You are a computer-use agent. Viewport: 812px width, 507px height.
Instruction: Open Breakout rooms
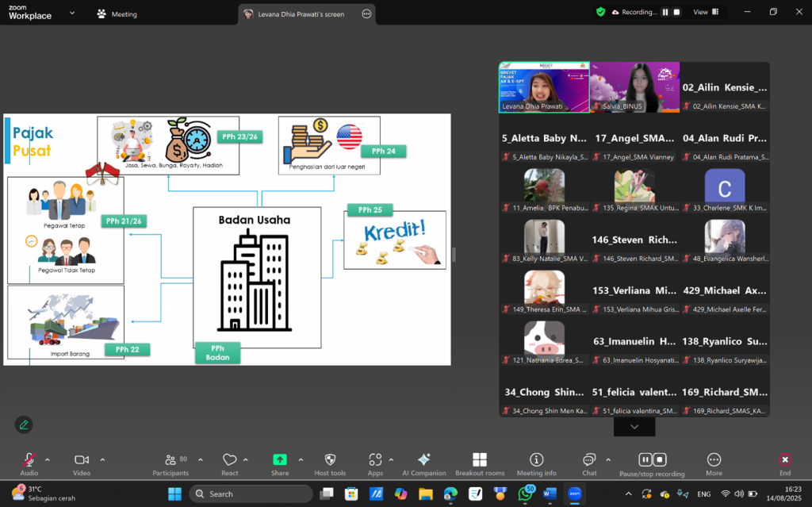coord(479,463)
